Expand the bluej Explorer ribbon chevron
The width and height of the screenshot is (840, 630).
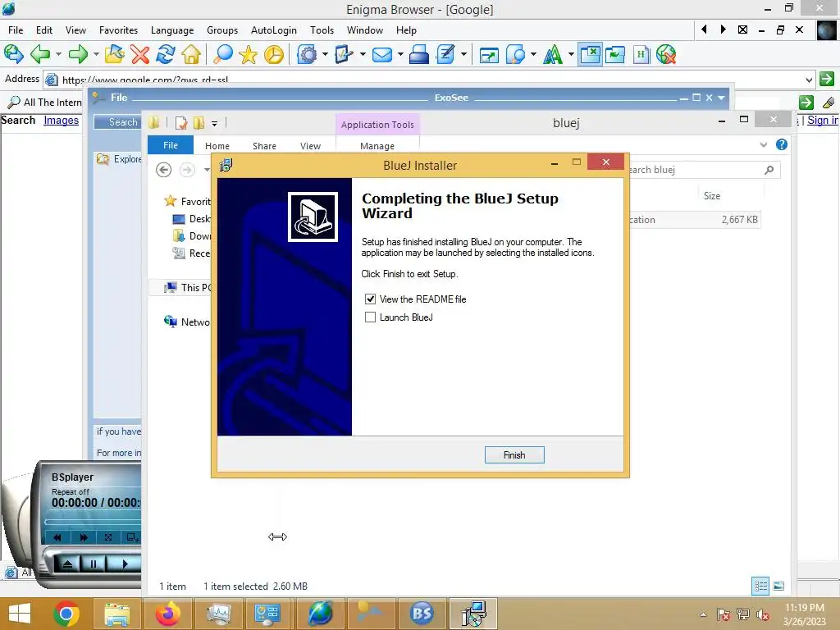pos(764,144)
